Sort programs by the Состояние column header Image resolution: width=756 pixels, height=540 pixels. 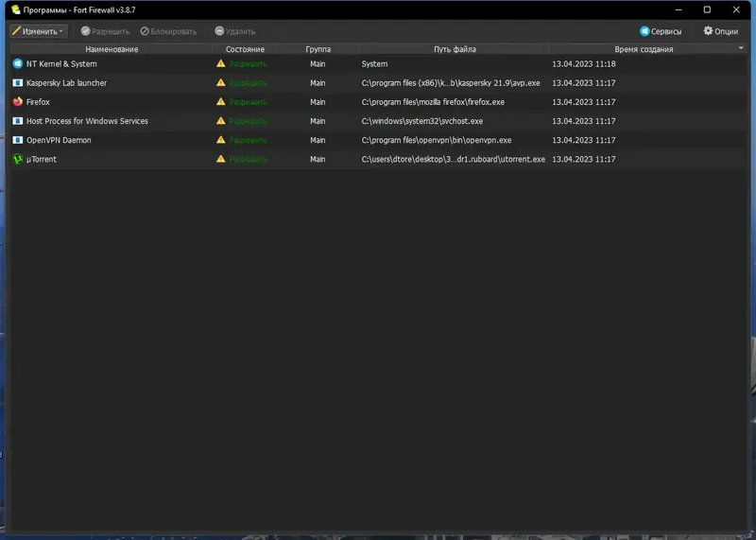245,49
